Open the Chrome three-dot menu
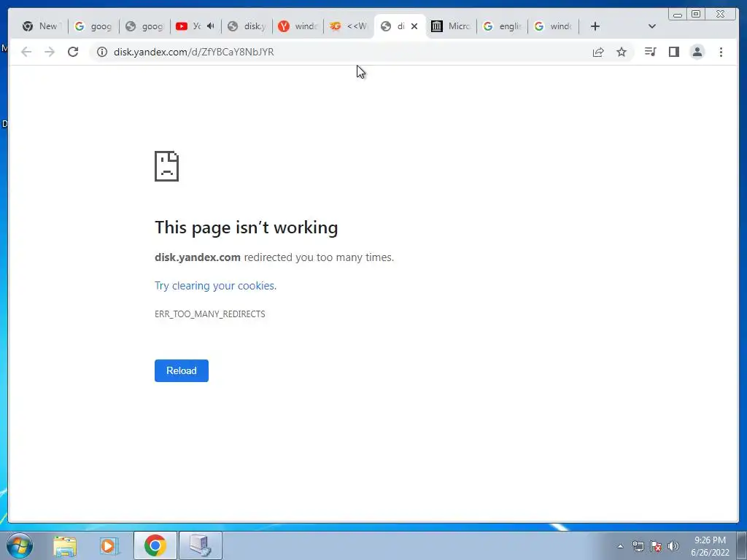The image size is (747, 560). coord(721,52)
